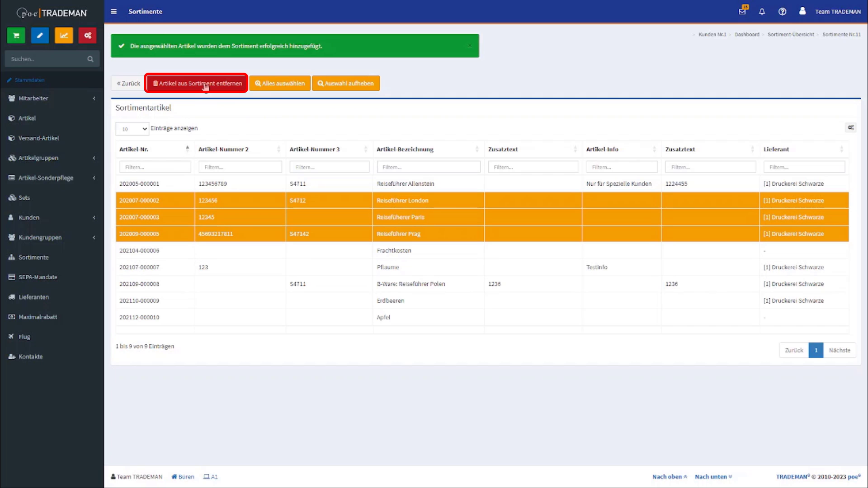
Task: Select the Reiseführer Allenstein row
Action: 482,184
